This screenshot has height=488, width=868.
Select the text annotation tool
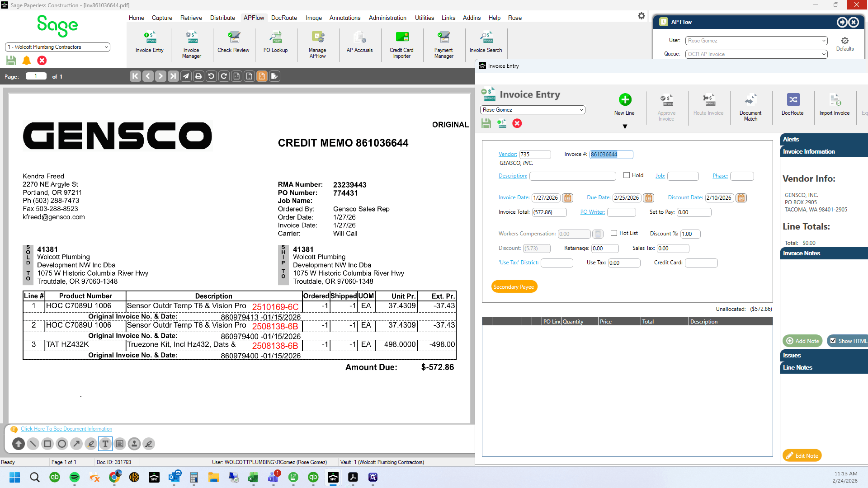pyautogui.click(x=105, y=444)
